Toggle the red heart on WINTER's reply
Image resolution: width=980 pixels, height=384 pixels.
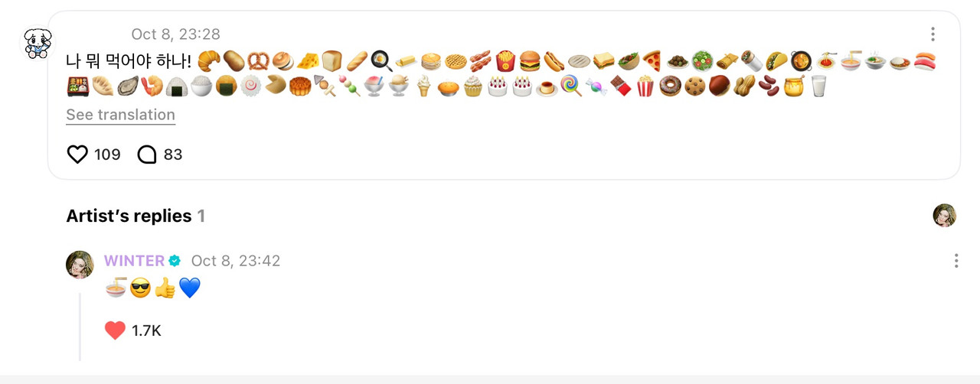tap(115, 330)
